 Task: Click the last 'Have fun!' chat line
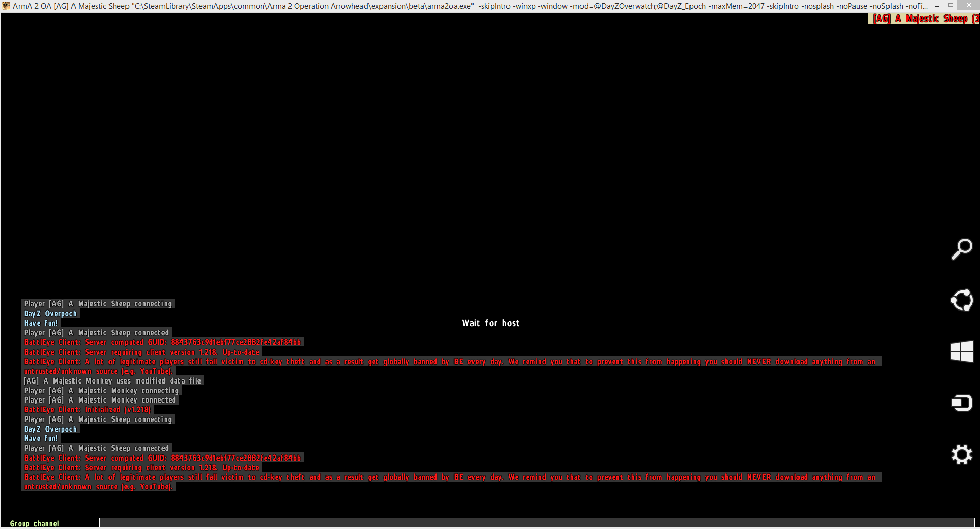pyautogui.click(x=41, y=439)
